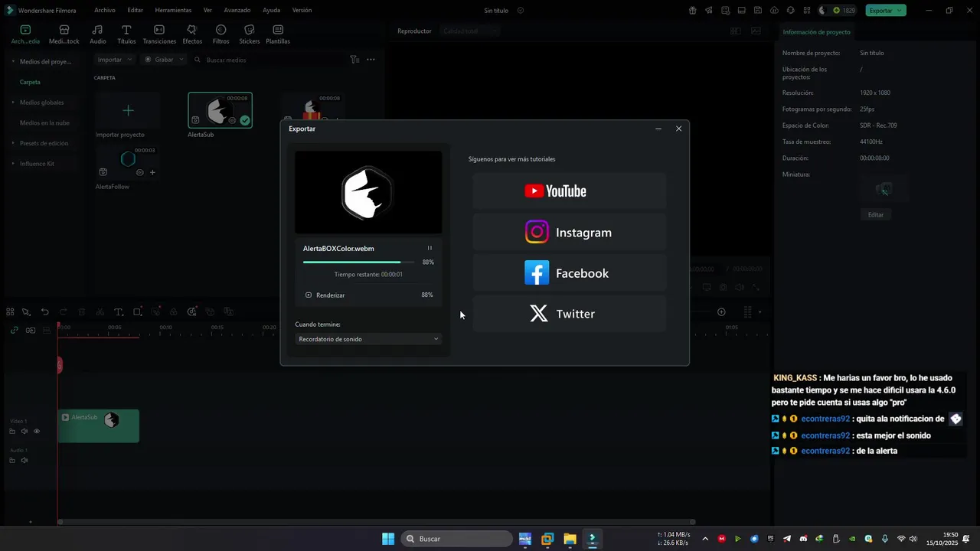Click the timeline zoom-in plus icon
Image resolution: width=980 pixels, height=551 pixels.
point(721,311)
